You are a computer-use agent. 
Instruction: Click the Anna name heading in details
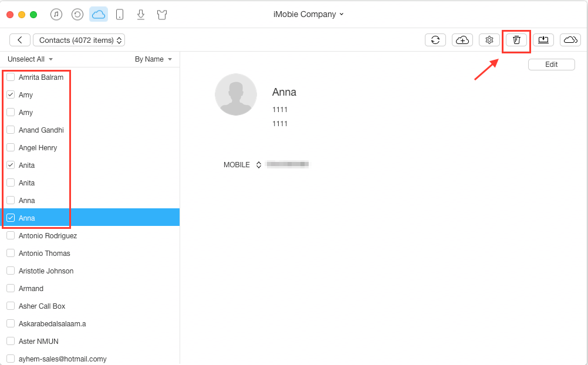coord(284,92)
